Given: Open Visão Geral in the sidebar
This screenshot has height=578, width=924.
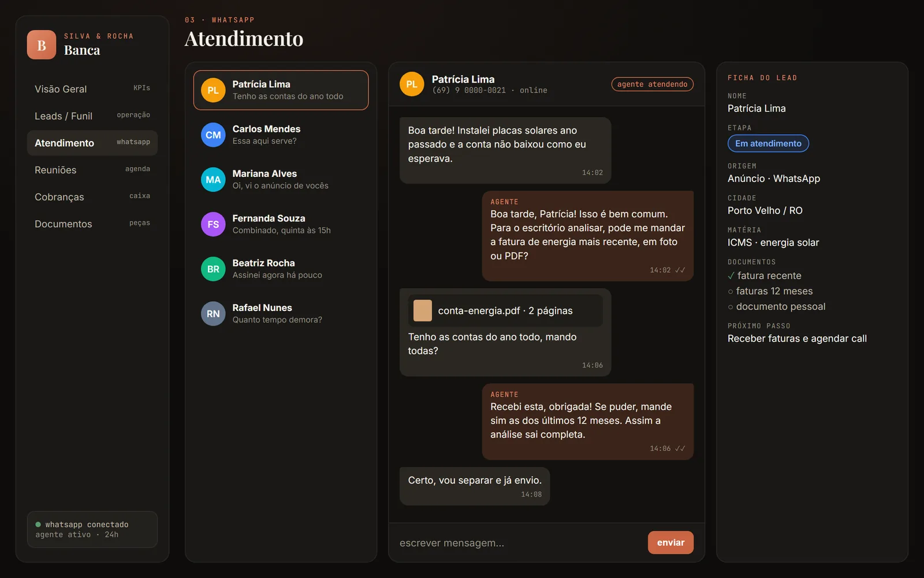Looking at the screenshot, I should coord(92,89).
